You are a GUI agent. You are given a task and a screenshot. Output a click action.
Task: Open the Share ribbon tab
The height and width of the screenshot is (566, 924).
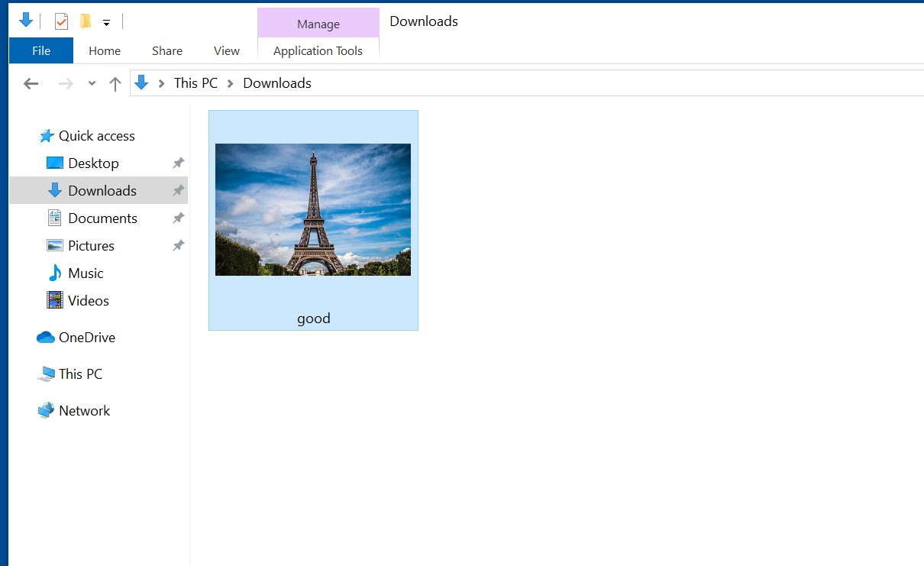pyautogui.click(x=166, y=50)
